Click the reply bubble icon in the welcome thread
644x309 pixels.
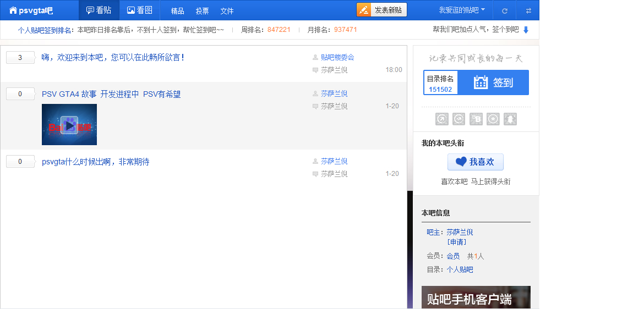coord(315,70)
